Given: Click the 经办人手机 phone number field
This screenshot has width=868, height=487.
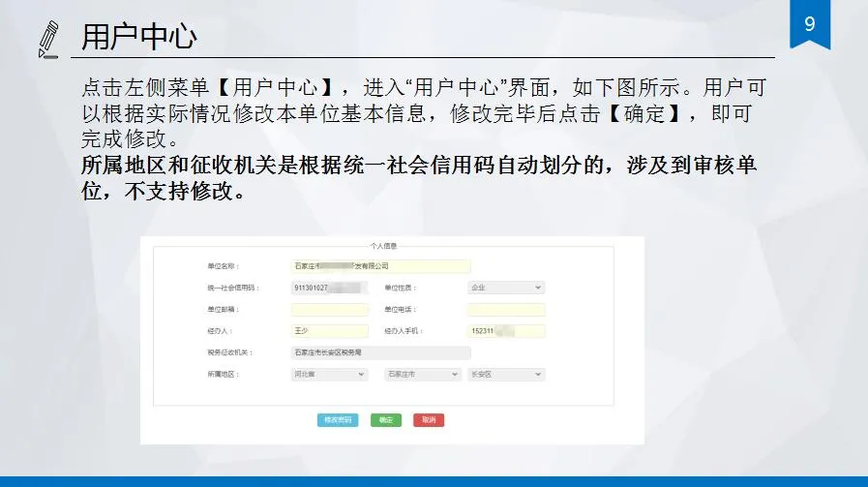Looking at the screenshot, I should tap(505, 331).
